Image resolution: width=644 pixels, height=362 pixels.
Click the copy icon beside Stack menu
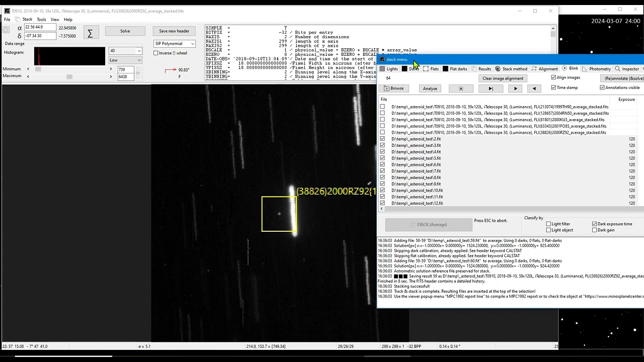(17, 19)
